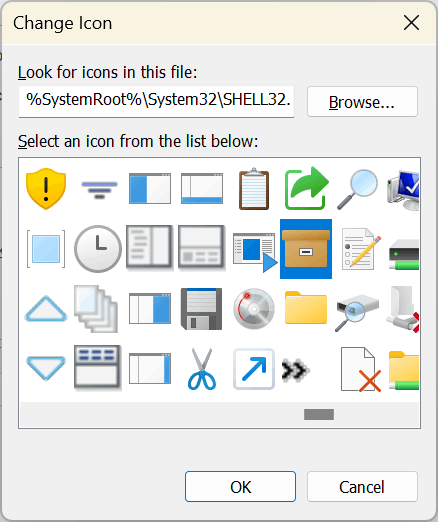Viewport: 438px width, 522px height.
Task: Focus the icon file path field
Action: point(156,101)
